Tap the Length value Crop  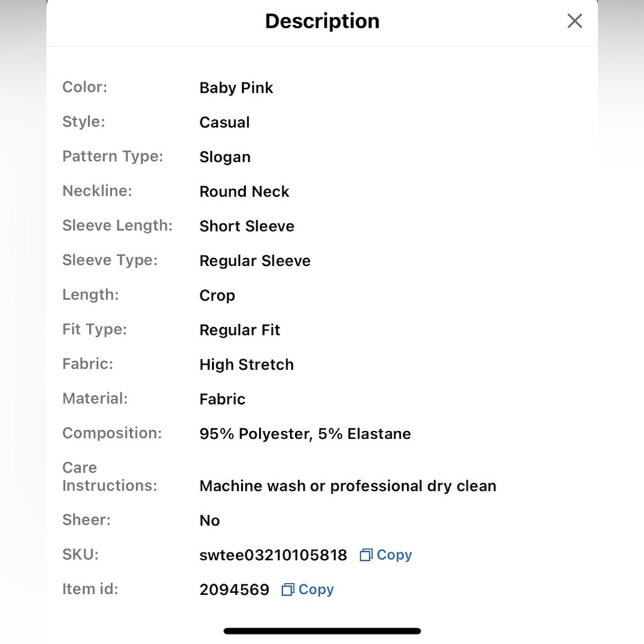click(x=217, y=296)
